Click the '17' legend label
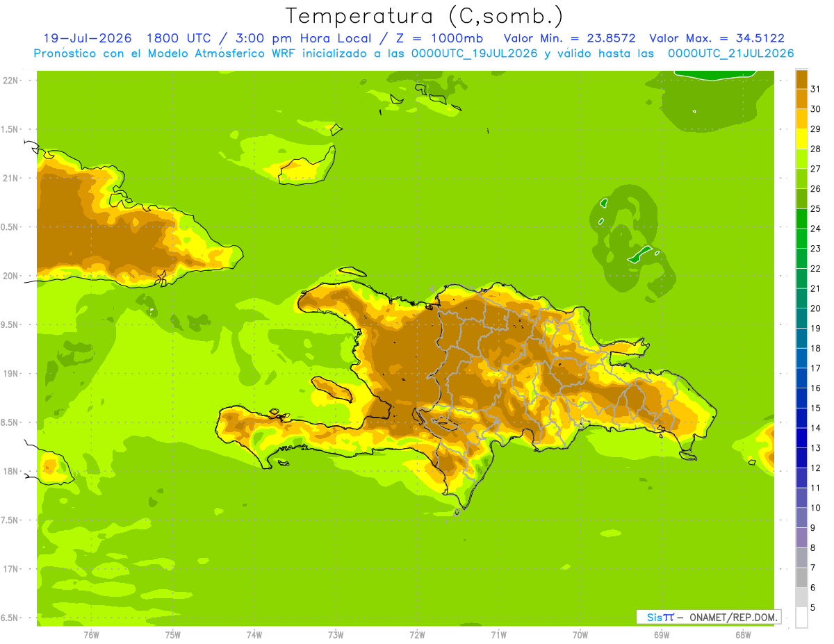The height and width of the screenshot is (644, 834). pyautogui.click(x=815, y=368)
